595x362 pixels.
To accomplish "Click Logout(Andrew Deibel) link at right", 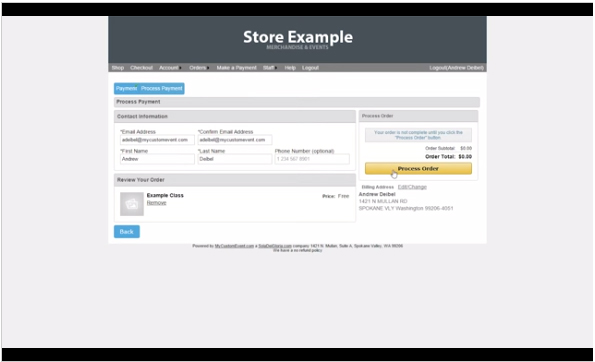I will pos(456,68).
